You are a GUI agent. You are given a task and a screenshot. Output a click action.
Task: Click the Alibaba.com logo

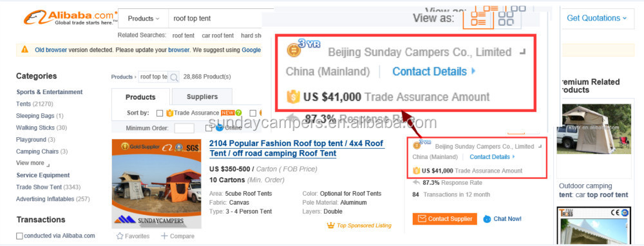70,17
